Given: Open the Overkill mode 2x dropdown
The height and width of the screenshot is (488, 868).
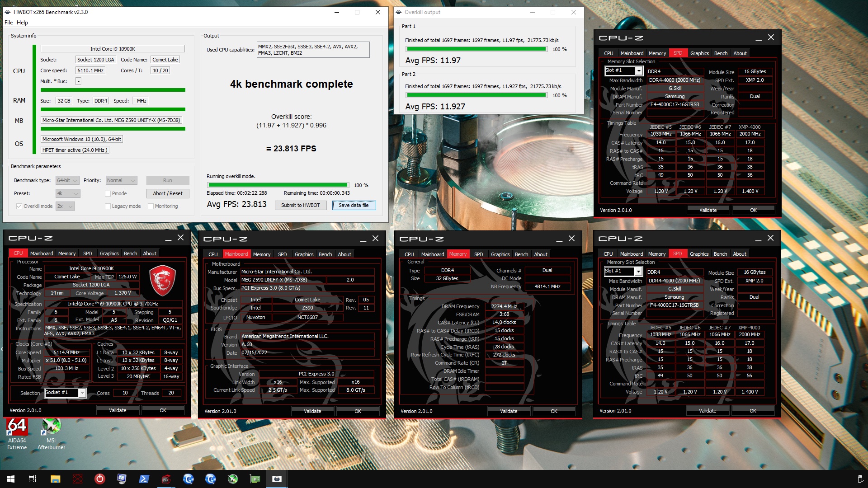Looking at the screenshot, I should click(x=65, y=206).
